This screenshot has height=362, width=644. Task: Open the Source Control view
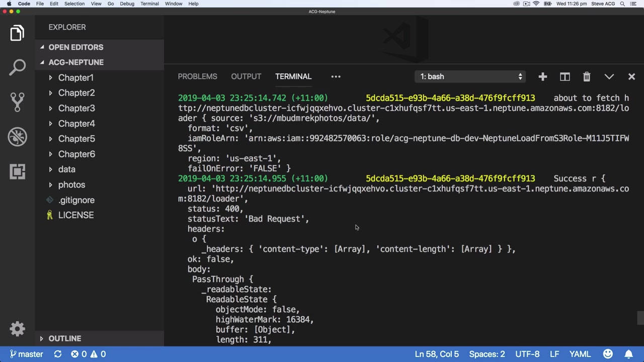point(17,102)
